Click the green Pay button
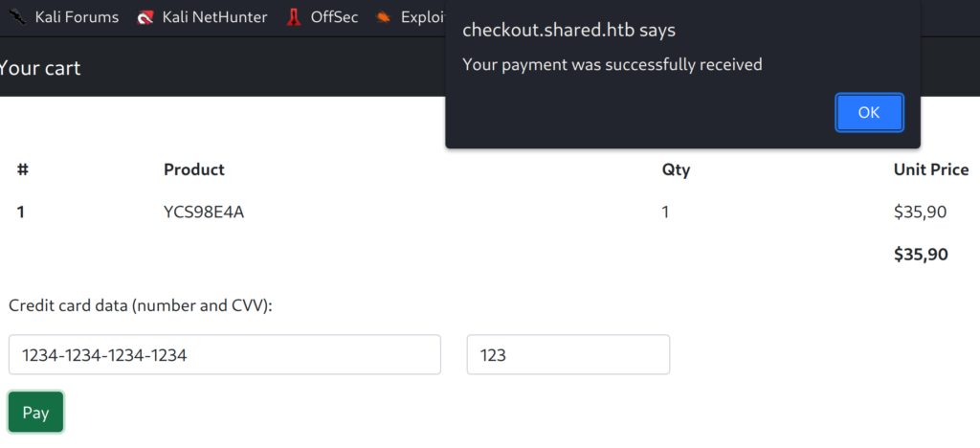980x448 pixels. point(35,413)
